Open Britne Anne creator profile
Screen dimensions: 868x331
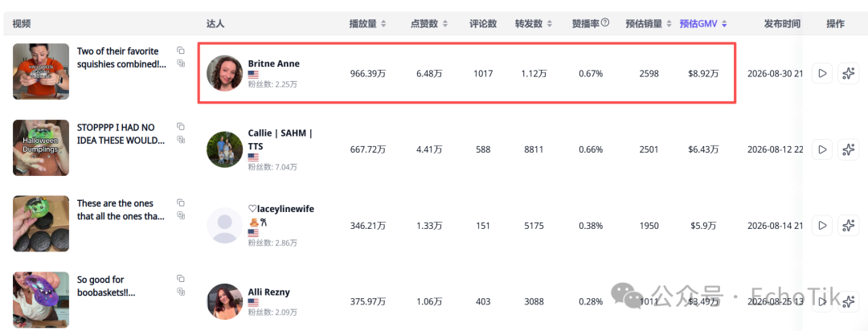[x=273, y=63]
